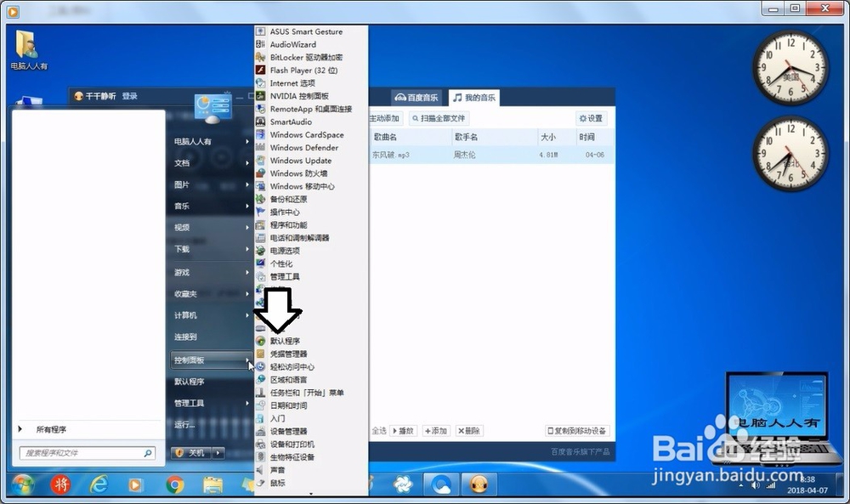Click the 关机 shutdown button

coord(191,452)
